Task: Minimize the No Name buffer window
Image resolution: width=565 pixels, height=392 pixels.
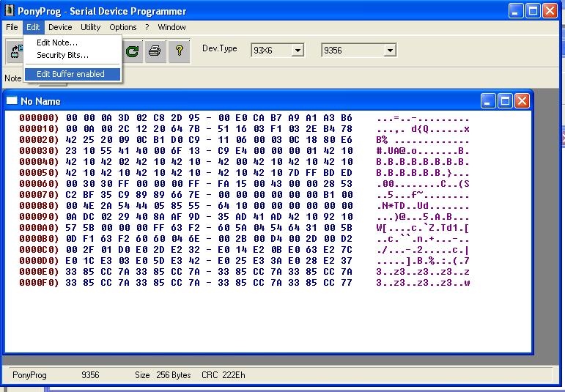Action: 488,101
